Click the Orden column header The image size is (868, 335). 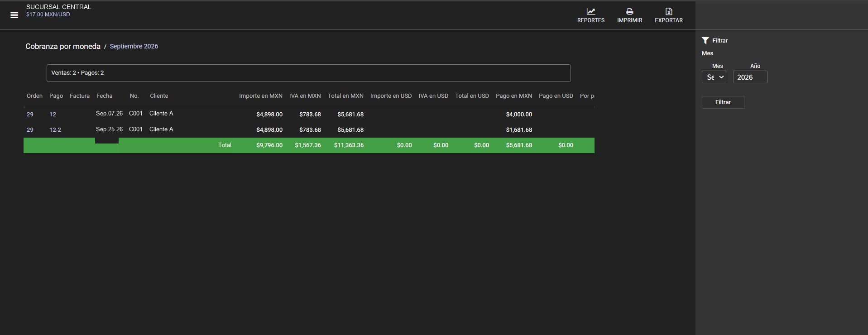34,96
